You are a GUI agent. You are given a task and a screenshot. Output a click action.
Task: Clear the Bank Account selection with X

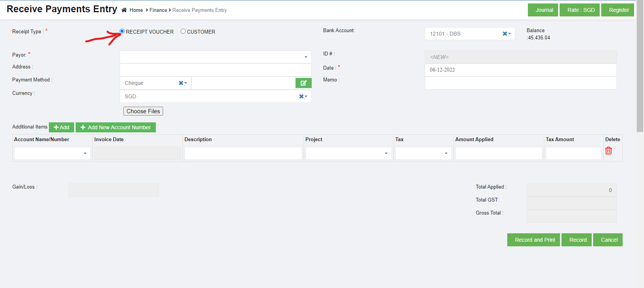pyautogui.click(x=505, y=34)
